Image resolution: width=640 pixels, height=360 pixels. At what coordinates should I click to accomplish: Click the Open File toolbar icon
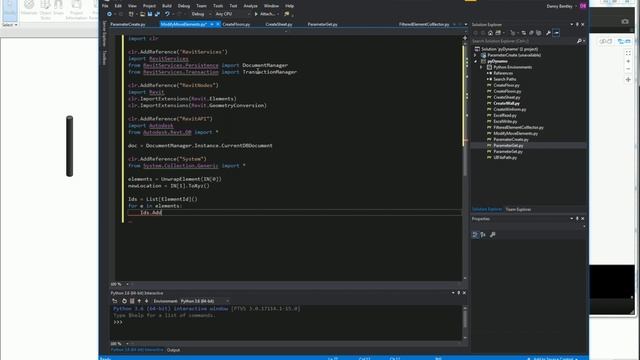pyautogui.click(x=142, y=14)
